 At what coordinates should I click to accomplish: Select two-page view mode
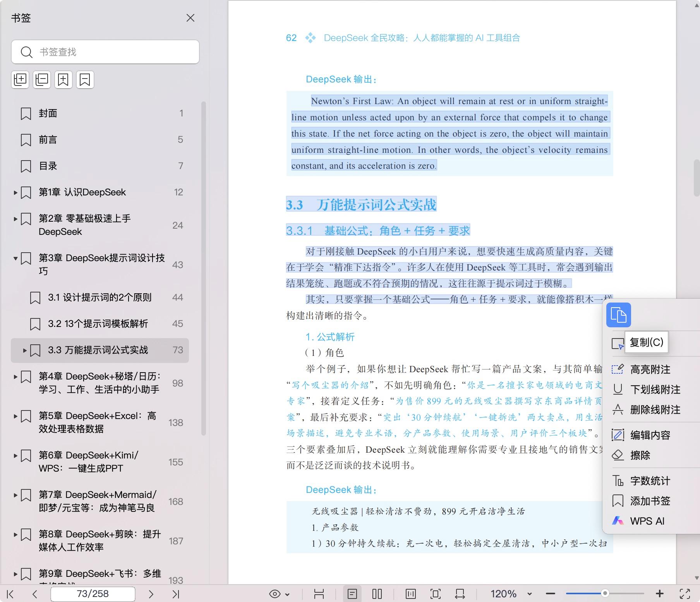pyautogui.click(x=377, y=594)
